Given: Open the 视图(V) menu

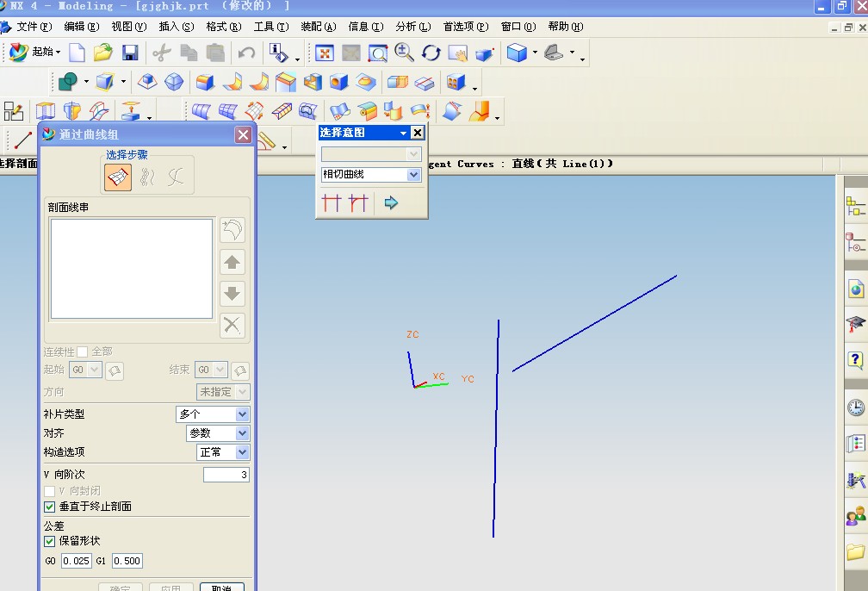Looking at the screenshot, I should pos(128,27).
